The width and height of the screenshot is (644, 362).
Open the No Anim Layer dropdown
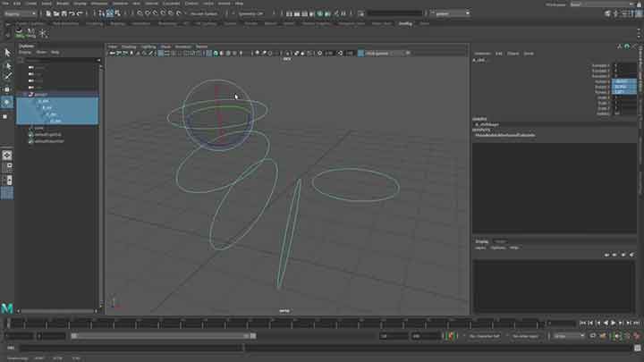[x=526, y=336]
